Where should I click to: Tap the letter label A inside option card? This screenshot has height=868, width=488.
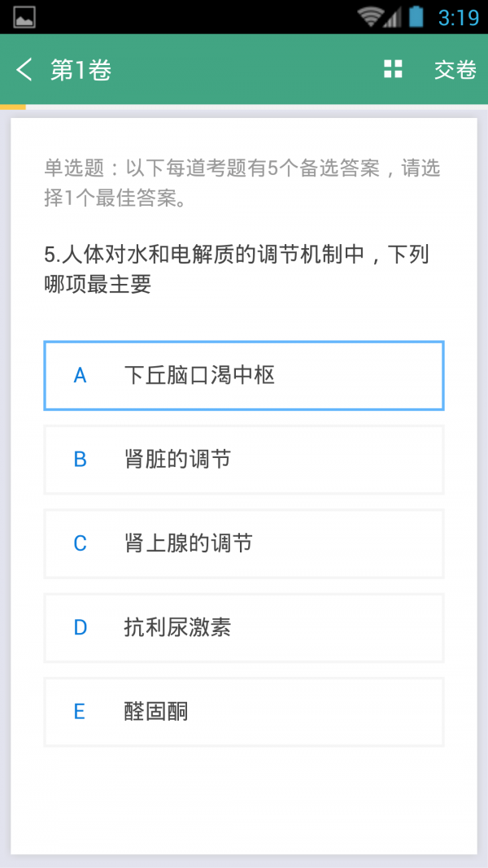(79, 375)
